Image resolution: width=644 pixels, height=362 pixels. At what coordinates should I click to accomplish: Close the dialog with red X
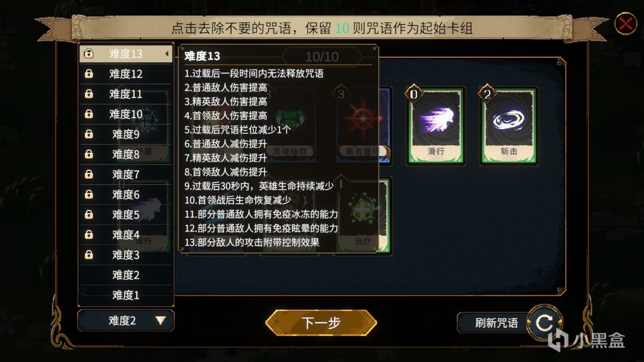pyautogui.click(x=626, y=24)
